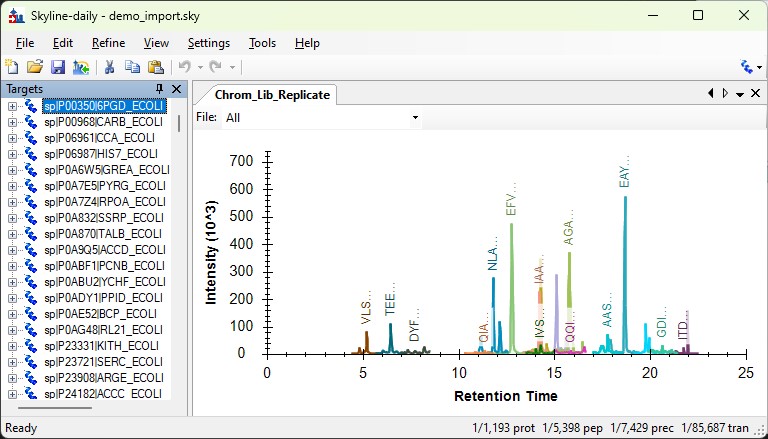Click the protein icon beside sp|P23331|KITH_ECOLI
Viewport: 768px width, 439px height.
coord(30,346)
